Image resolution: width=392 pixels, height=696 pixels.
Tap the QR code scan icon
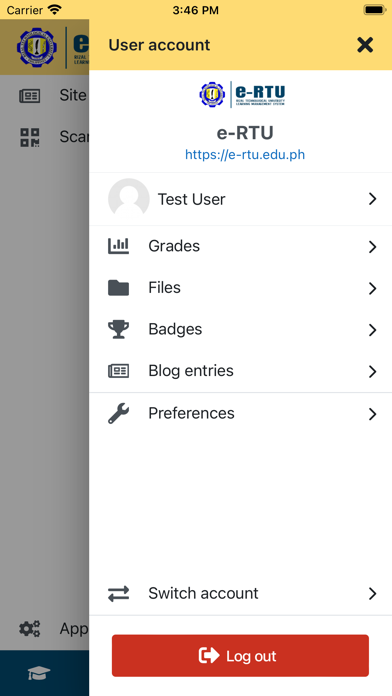tap(30, 137)
